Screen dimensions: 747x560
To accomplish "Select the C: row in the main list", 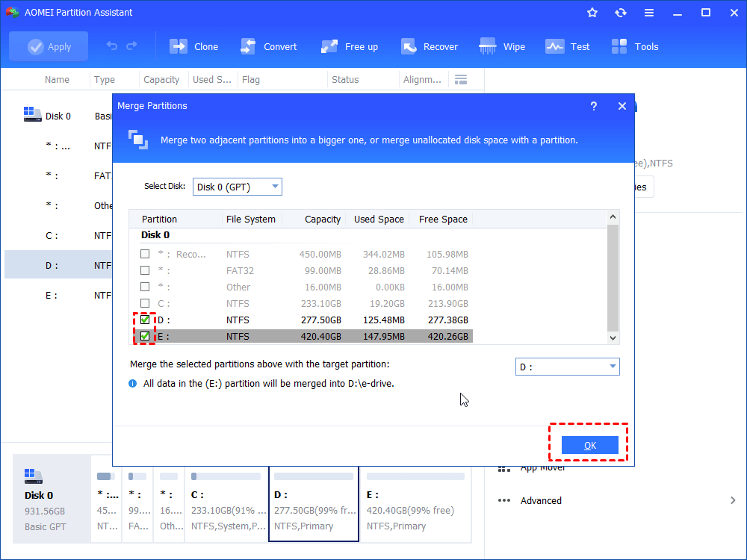I will 58,236.
